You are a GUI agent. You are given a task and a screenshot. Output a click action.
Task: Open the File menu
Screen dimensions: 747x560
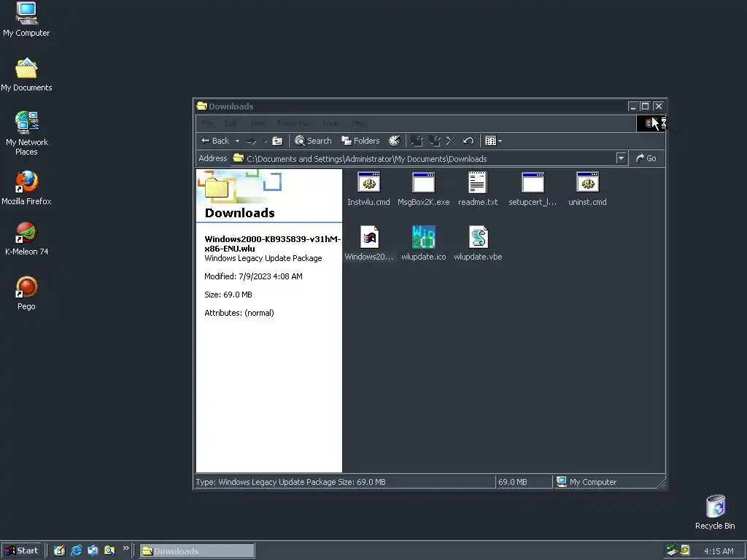click(x=207, y=123)
